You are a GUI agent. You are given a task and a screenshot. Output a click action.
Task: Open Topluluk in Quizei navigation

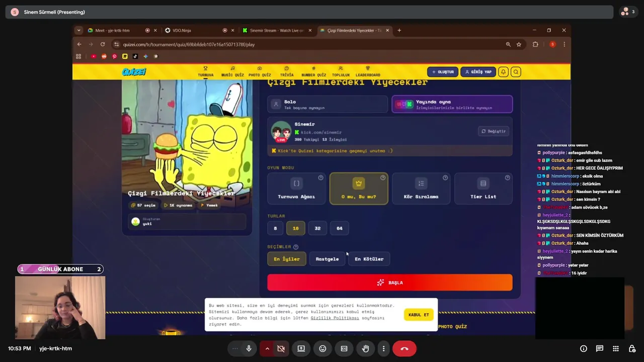coord(341,72)
